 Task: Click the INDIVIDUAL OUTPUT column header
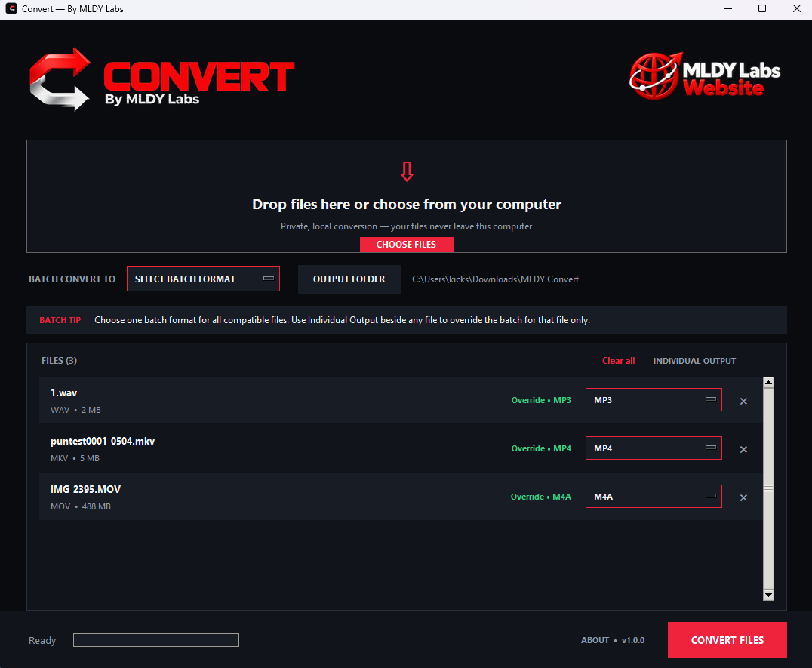tap(694, 360)
